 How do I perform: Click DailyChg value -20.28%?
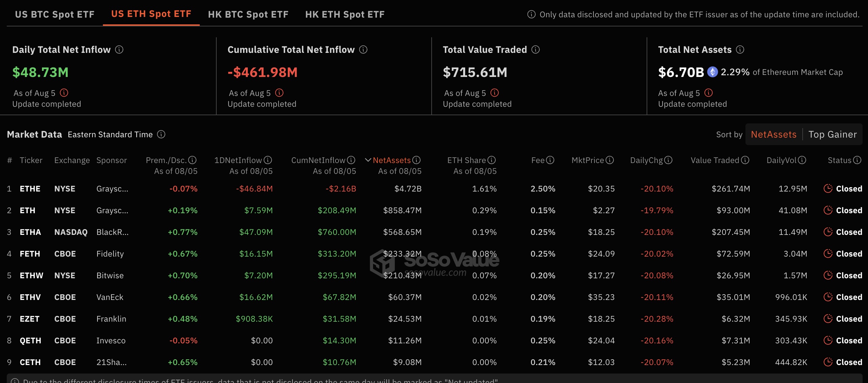[x=657, y=319]
